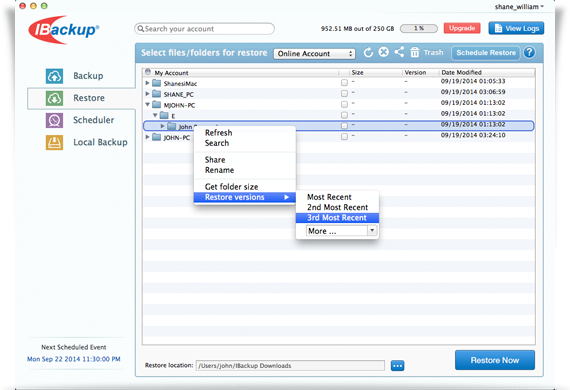Image resolution: width=570 pixels, height=390 pixels.
Task: Click the My Account globe icon
Action: (x=148, y=72)
